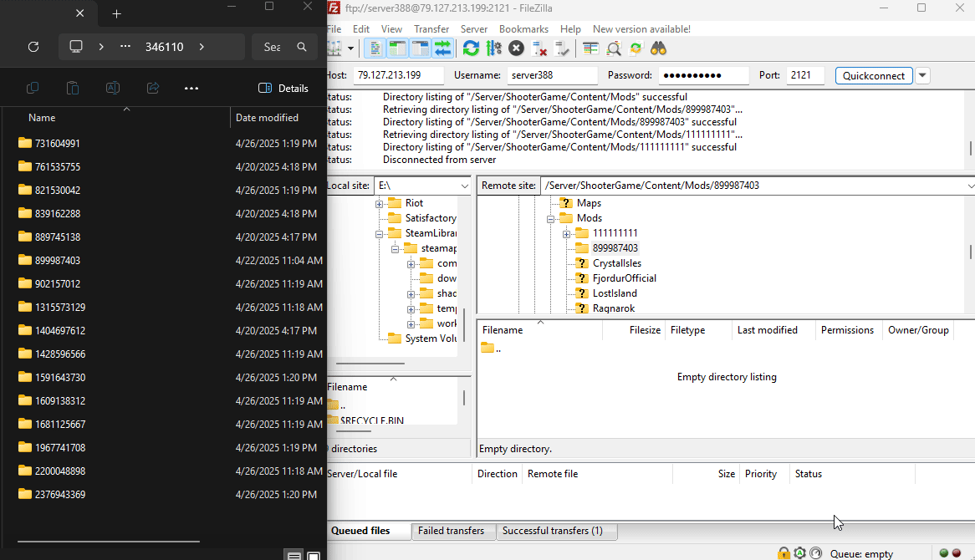975x560 pixels.
Task: Collapse the SteamLibrary folder in local tree
Action: [379, 234]
